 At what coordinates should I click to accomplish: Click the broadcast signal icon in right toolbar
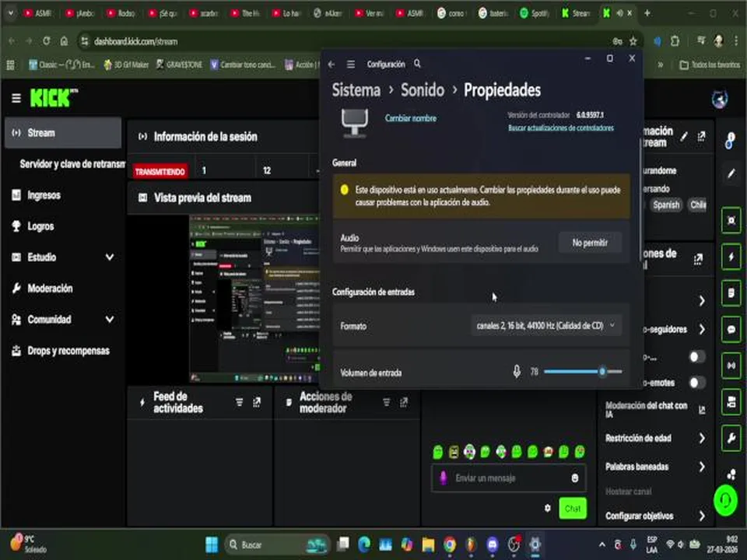click(x=731, y=366)
